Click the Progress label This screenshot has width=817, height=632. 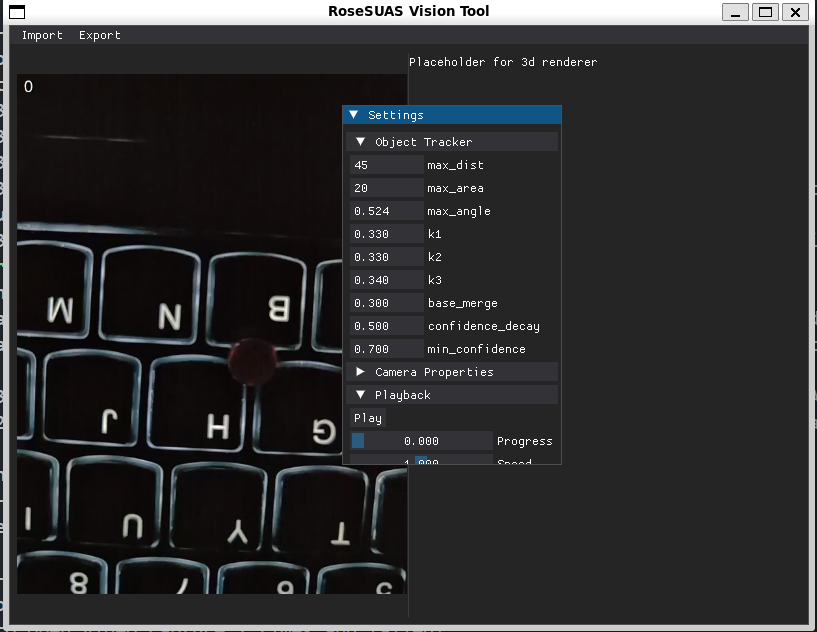point(525,441)
